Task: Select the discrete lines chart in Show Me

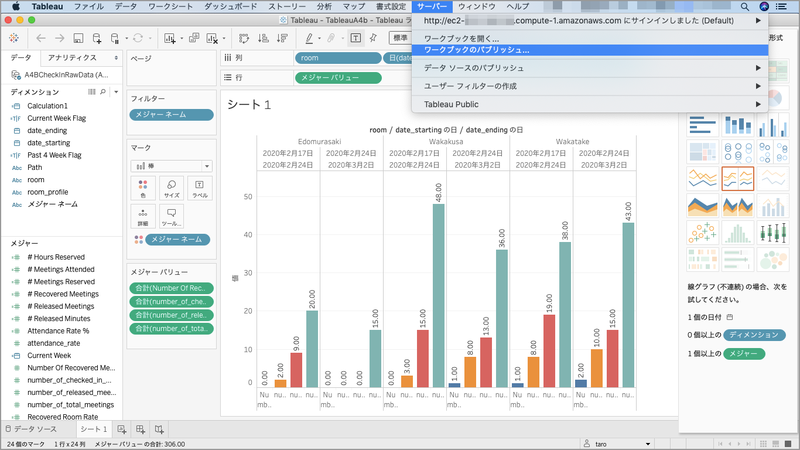Action: click(x=738, y=179)
